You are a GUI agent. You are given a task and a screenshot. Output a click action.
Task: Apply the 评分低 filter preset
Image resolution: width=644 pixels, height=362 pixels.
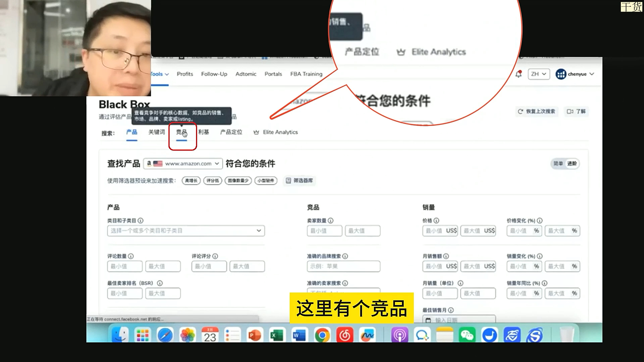213,181
